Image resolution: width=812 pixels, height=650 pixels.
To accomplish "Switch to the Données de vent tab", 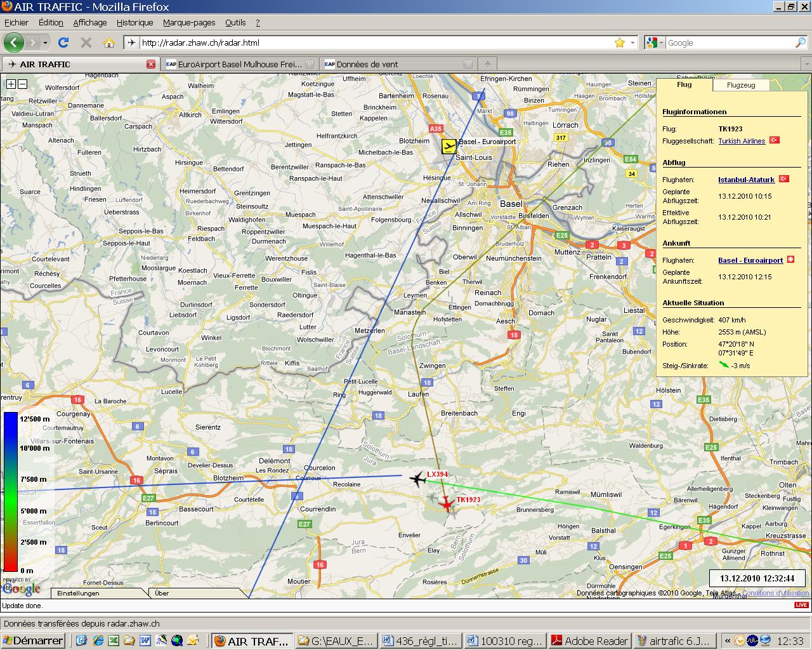I will (x=398, y=64).
